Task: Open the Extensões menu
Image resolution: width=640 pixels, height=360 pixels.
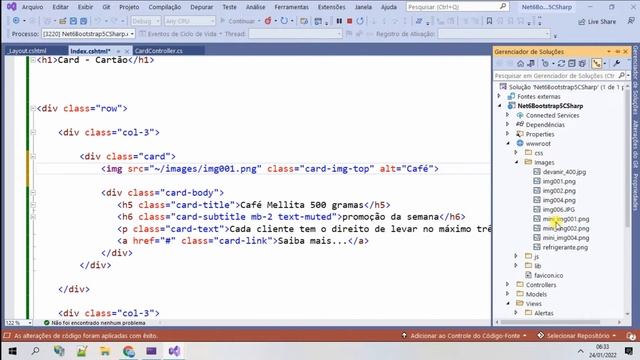Action: [x=331, y=7]
